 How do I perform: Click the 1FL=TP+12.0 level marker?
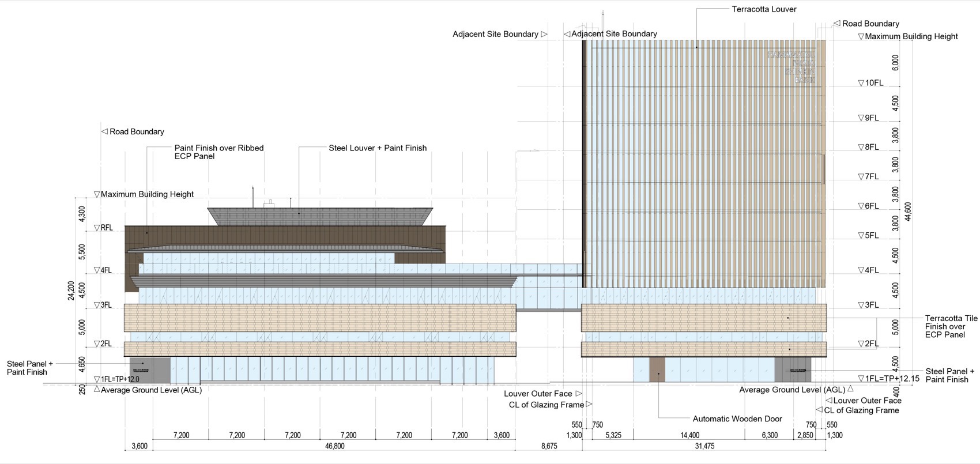116,379
